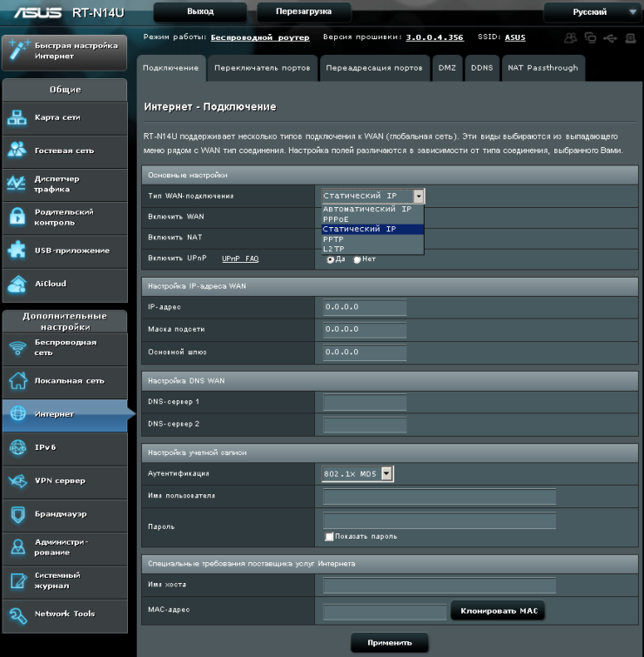
Task: Choose Статический IP in the open list
Action: click(372, 229)
